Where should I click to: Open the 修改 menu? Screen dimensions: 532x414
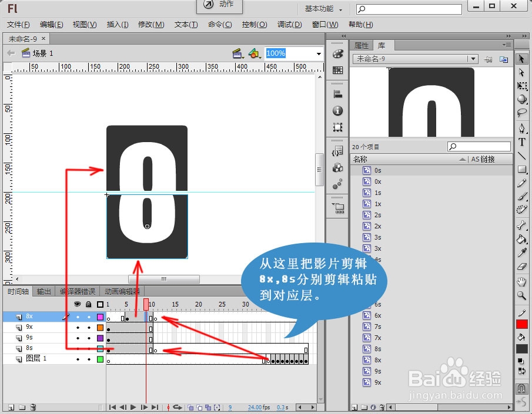[150, 25]
